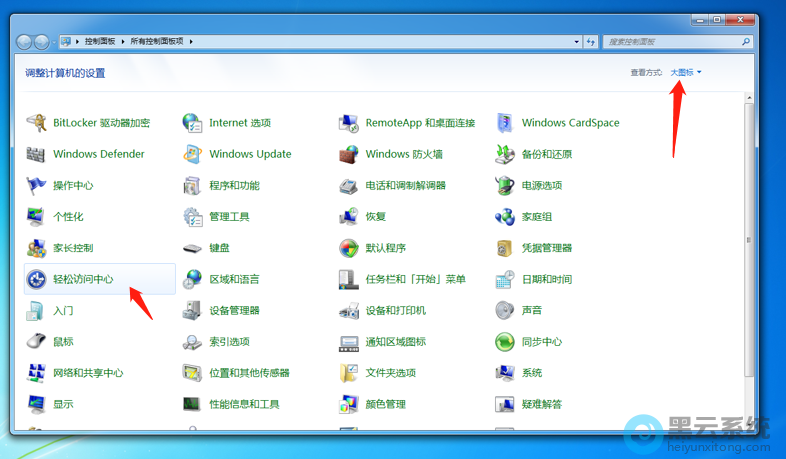The image size is (786, 459).
Task: Click the 键盘 keyboard icon
Action: tap(193, 248)
